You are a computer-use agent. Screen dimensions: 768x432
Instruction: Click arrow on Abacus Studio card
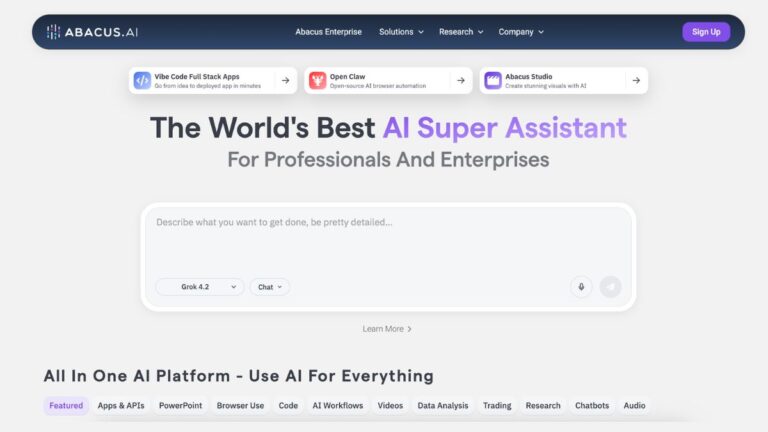[x=636, y=80]
